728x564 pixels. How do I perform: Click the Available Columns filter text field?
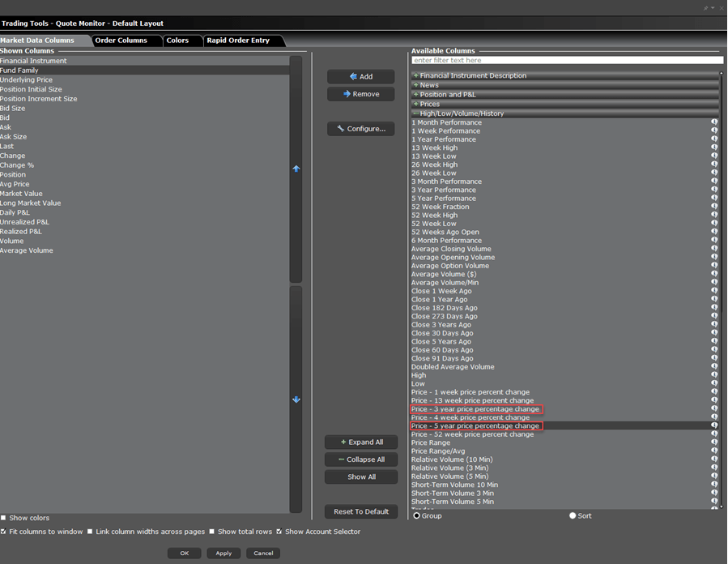point(567,61)
